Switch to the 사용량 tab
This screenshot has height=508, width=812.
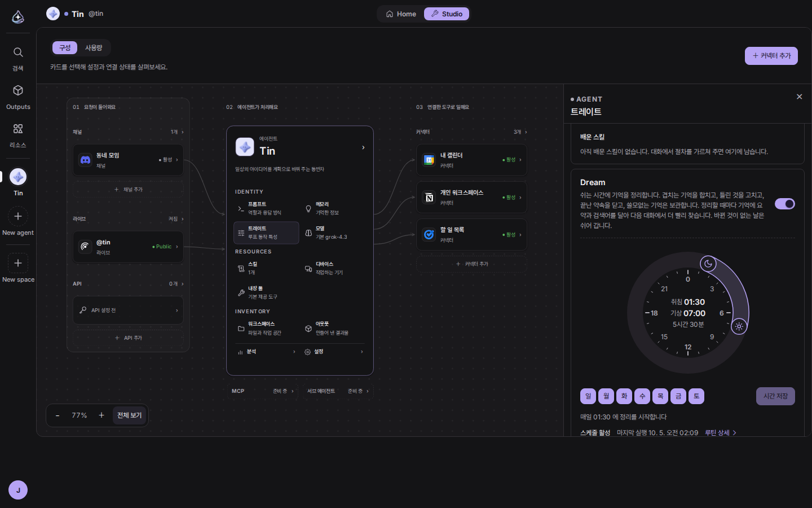coord(94,48)
